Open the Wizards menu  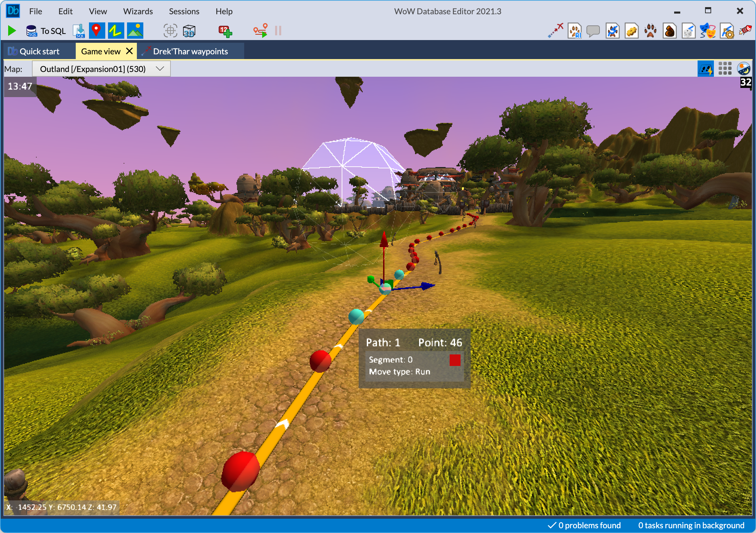(138, 11)
